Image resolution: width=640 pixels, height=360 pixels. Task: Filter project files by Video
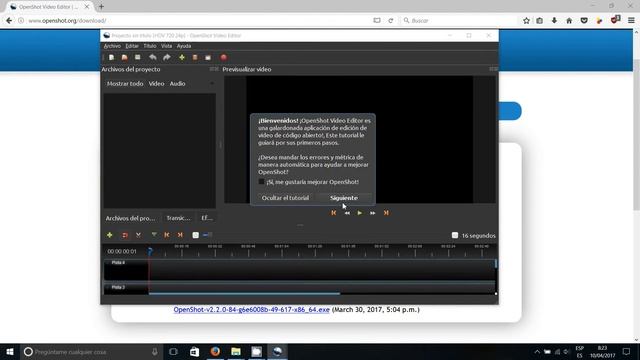point(156,84)
